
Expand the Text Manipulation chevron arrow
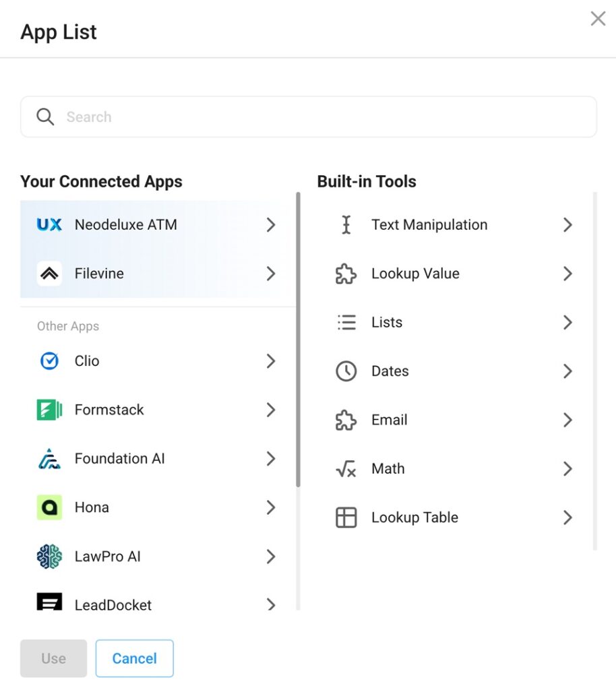[x=567, y=225]
